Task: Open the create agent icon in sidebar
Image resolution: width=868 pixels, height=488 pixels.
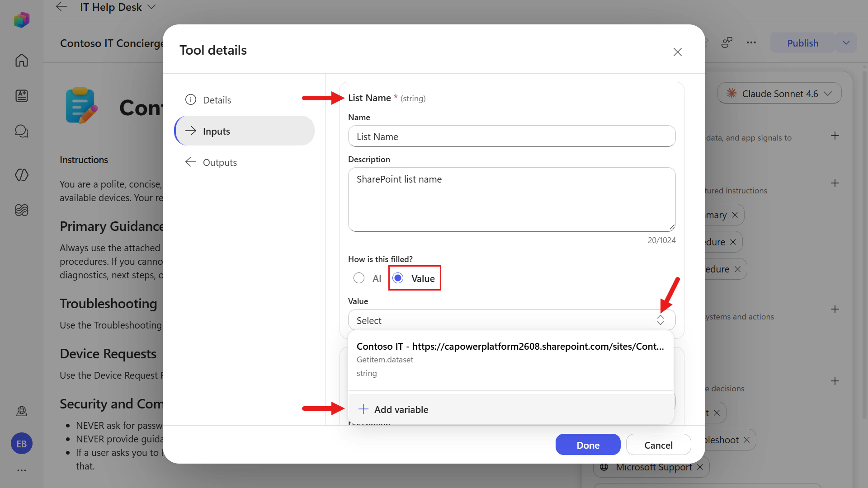Action: pyautogui.click(x=22, y=96)
